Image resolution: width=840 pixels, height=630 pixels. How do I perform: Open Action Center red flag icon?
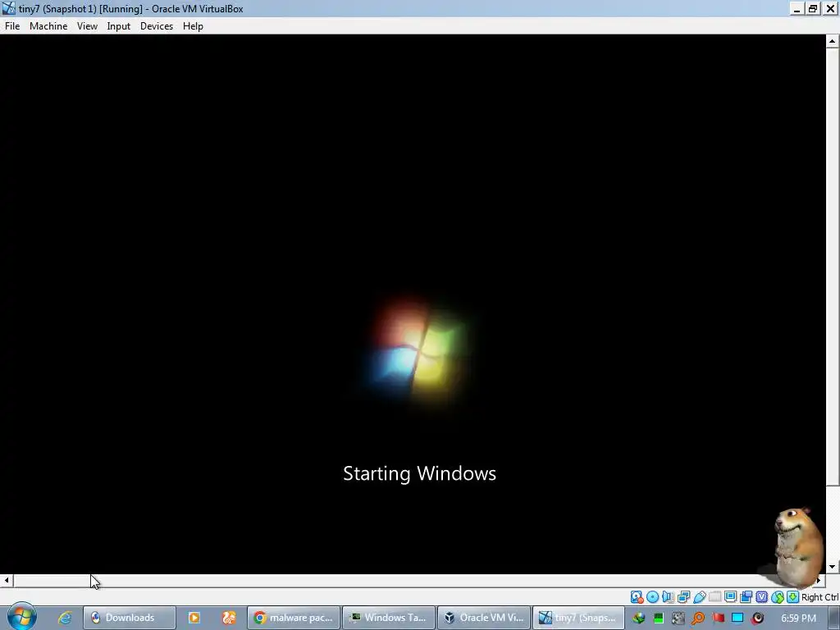(718, 619)
